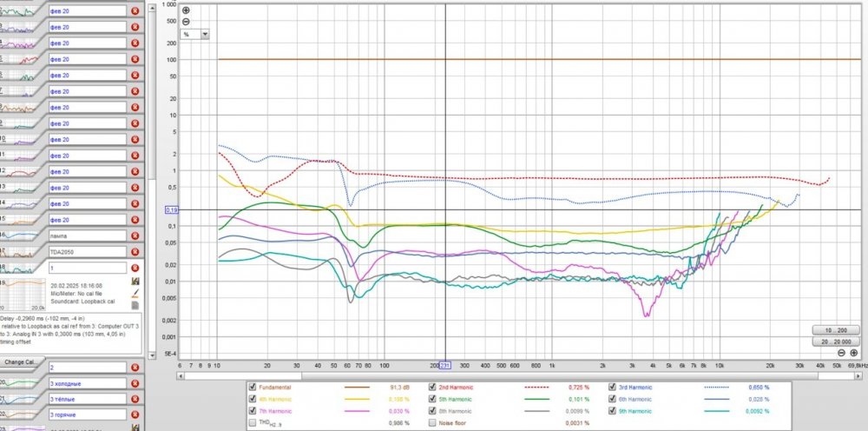Remove the "лампа" measurement with red X
This screenshot has width=868, height=431.
[135, 235]
